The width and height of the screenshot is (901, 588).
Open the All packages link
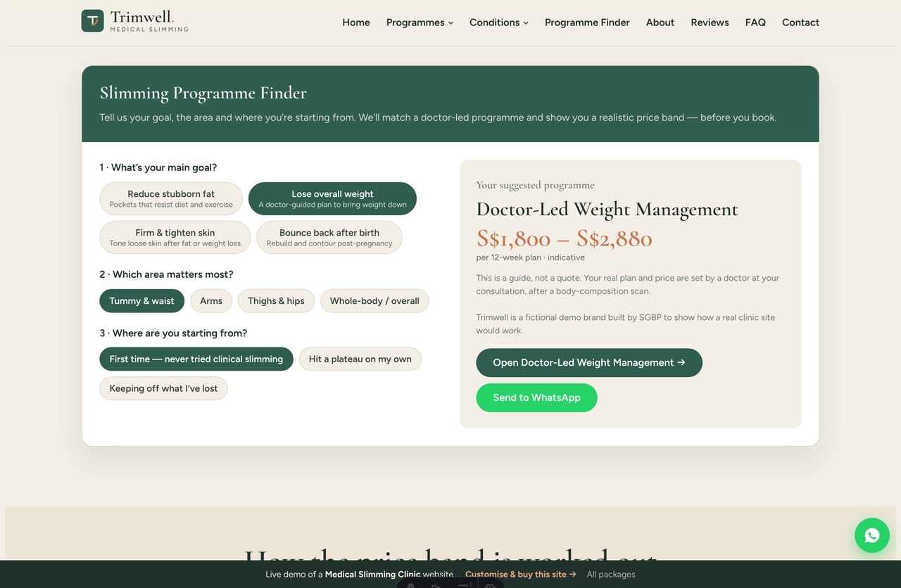tap(611, 574)
